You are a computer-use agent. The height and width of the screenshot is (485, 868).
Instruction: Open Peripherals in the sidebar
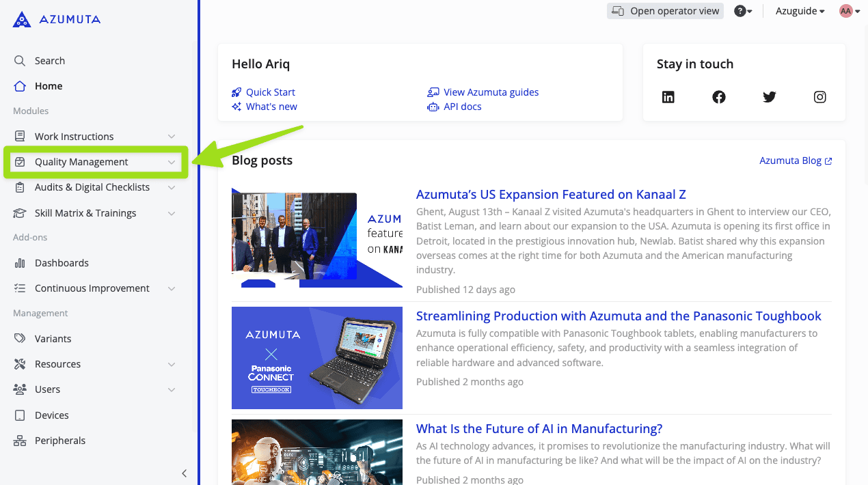(60, 441)
